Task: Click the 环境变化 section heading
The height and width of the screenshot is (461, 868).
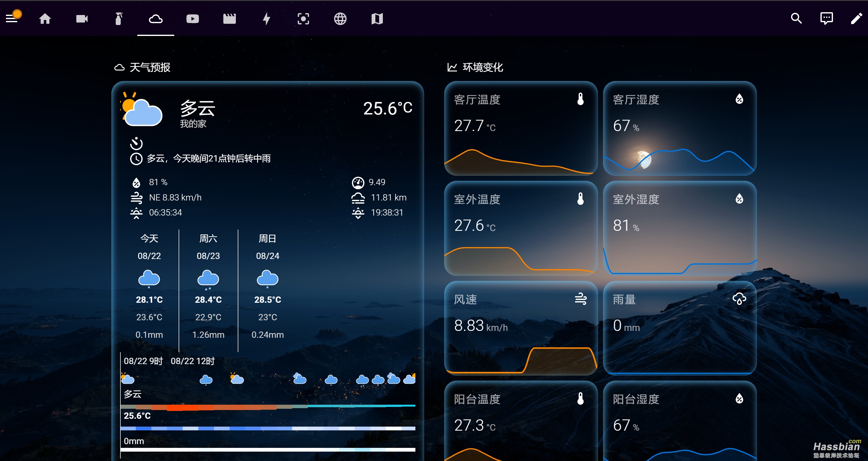Action: (x=483, y=67)
